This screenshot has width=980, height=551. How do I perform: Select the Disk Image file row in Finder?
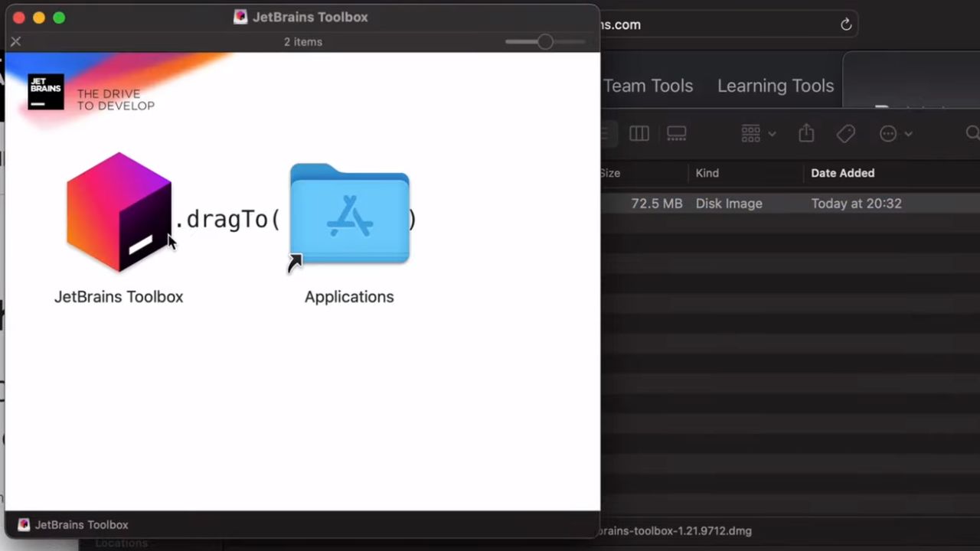pos(790,204)
